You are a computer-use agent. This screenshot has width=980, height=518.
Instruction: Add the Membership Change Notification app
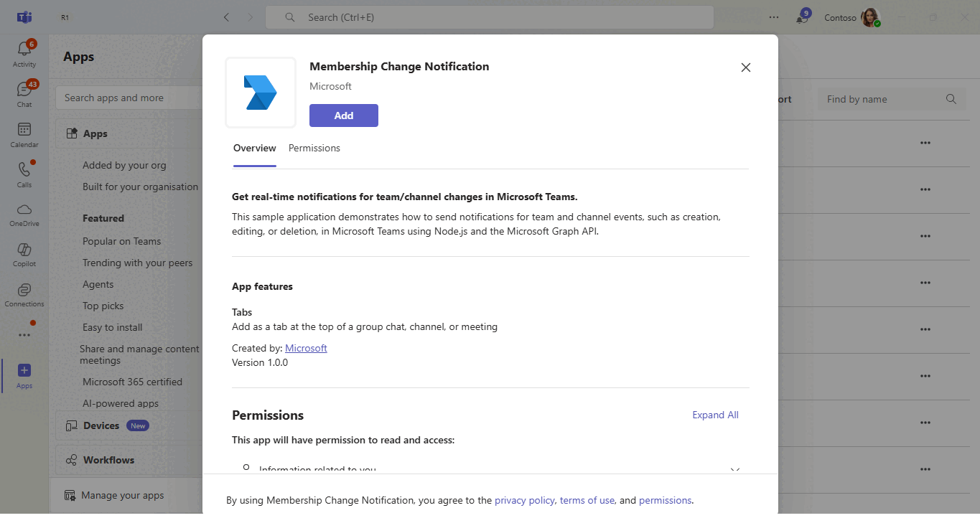pyautogui.click(x=344, y=116)
